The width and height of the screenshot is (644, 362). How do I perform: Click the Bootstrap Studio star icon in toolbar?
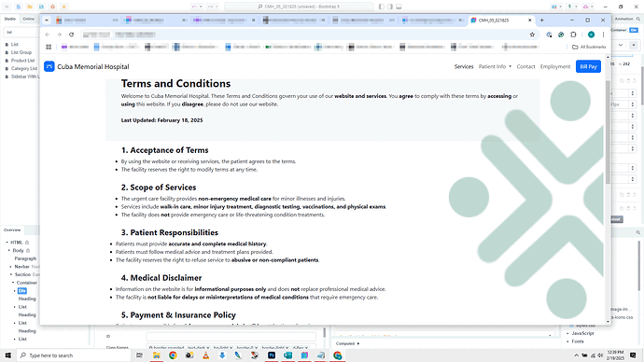pyautogui.click(x=64, y=7)
